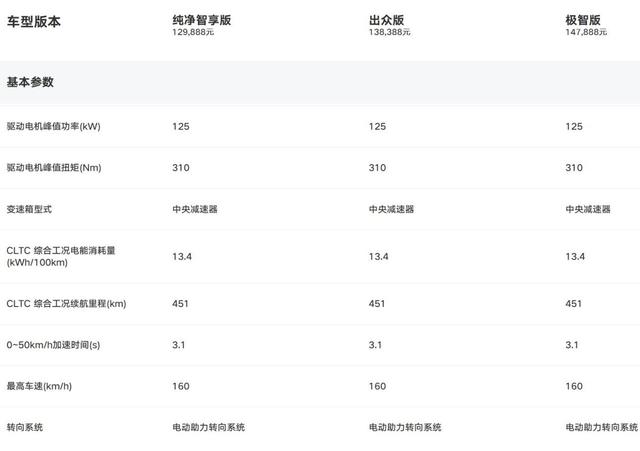Select the 0~50km/h加速时间(s) row label
This screenshot has width=640, height=451.
[x=53, y=345]
